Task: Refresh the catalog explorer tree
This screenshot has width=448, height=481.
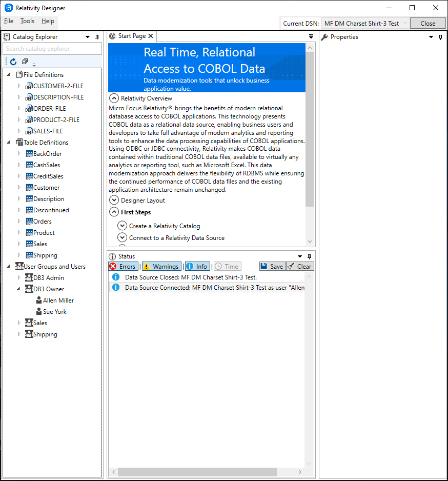Action: click(13, 62)
